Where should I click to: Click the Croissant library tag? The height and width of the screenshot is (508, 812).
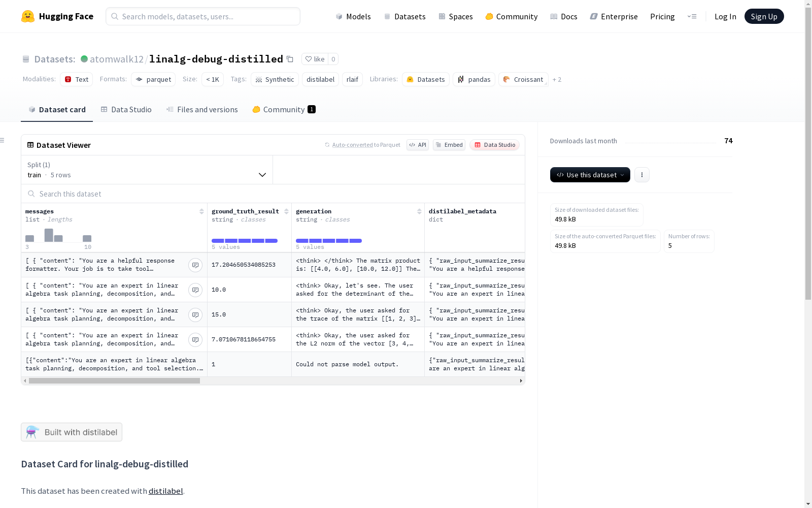pos(523,79)
